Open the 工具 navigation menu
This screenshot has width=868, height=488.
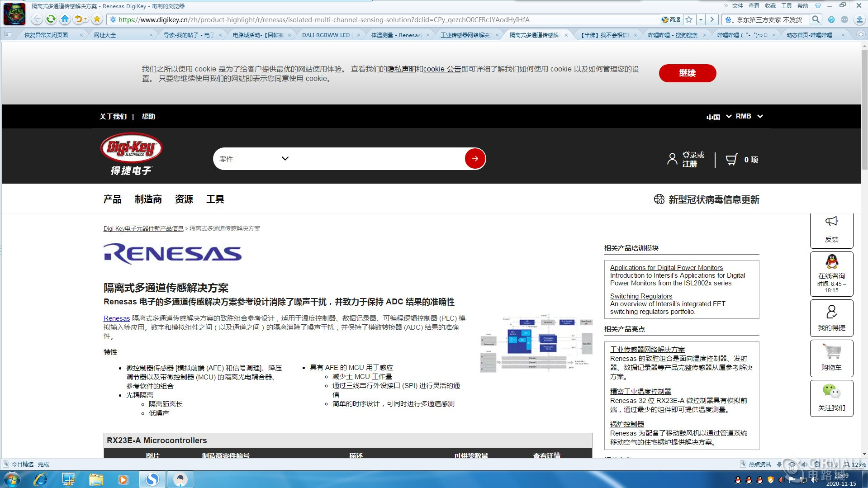coord(215,199)
